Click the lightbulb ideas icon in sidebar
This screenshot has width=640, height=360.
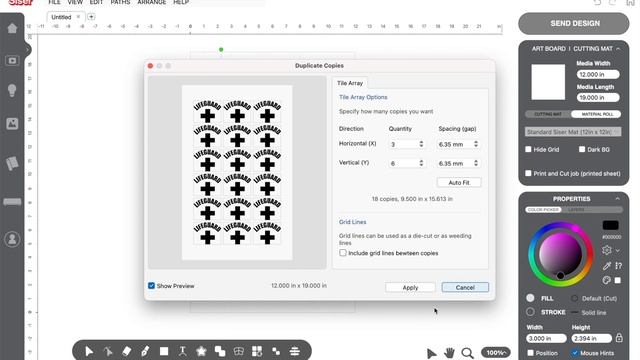tap(12, 90)
